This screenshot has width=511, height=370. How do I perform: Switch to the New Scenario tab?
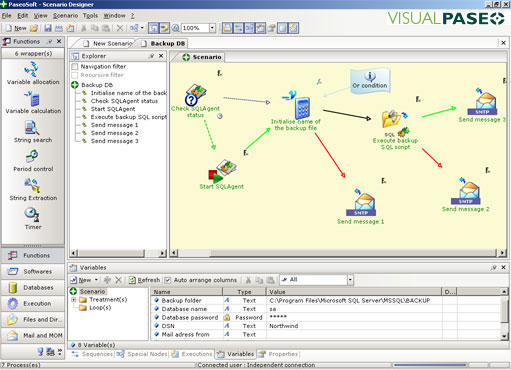coord(108,43)
